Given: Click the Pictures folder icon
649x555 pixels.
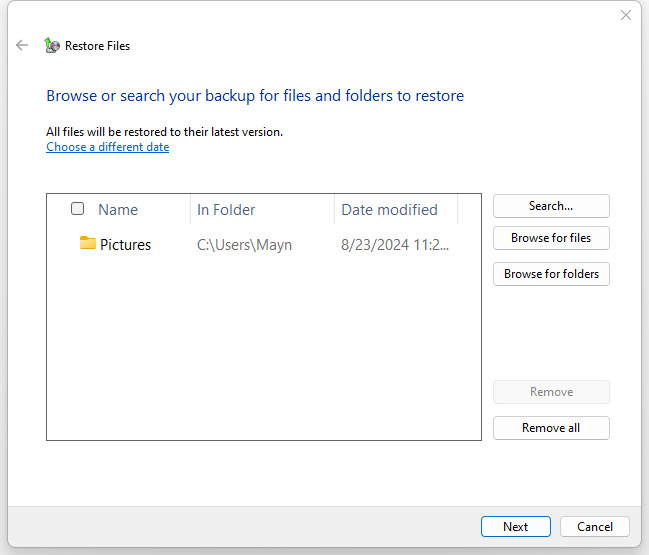Looking at the screenshot, I should pos(87,243).
